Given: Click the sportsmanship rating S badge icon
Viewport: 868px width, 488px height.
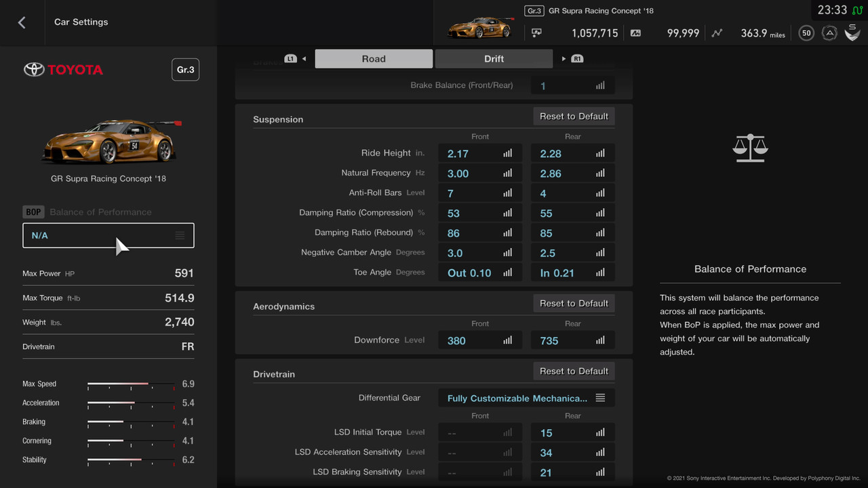Looking at the screenshot, I should pyautogui.click(x=852, y=32).
